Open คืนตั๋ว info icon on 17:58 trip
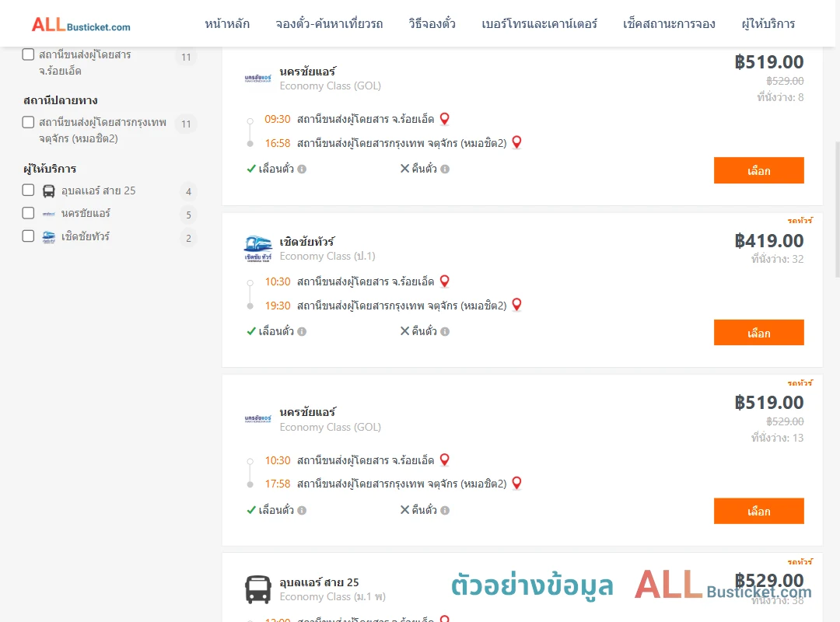This screenshot has width=840, height=622. point(445,511)
